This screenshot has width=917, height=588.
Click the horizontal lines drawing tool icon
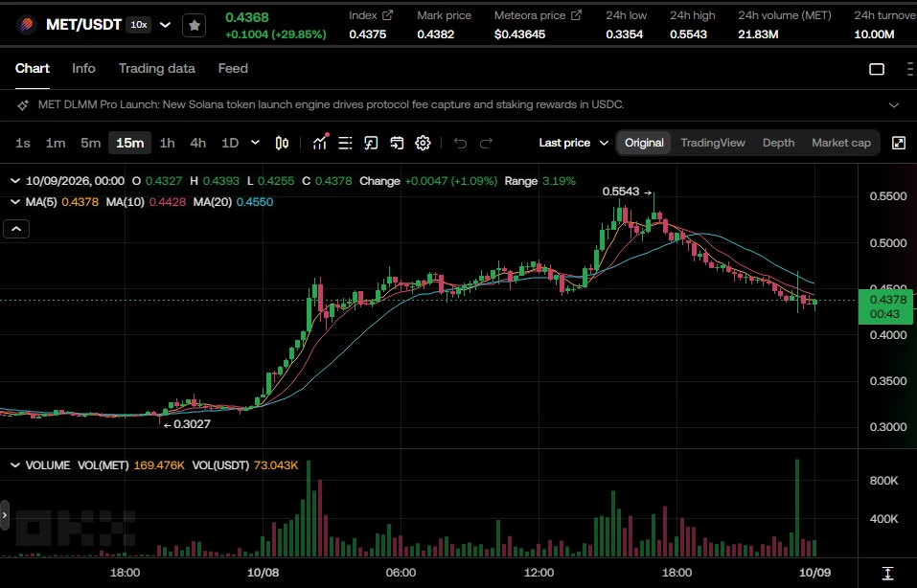tap(346, 143)
